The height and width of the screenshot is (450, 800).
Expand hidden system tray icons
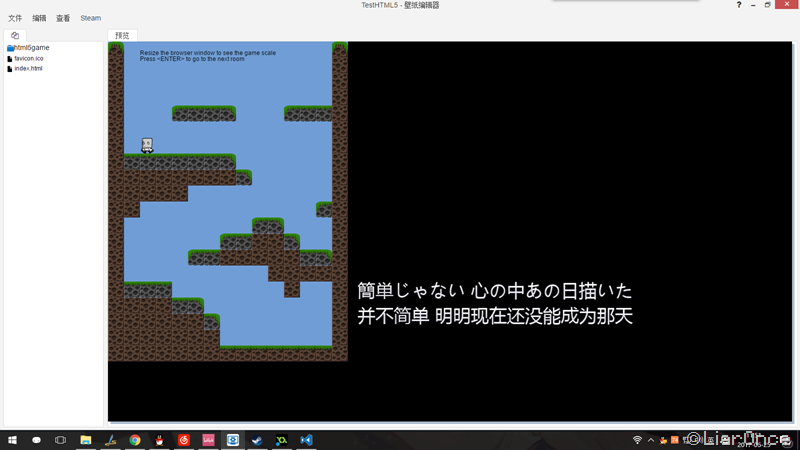(x=651, y=440)
